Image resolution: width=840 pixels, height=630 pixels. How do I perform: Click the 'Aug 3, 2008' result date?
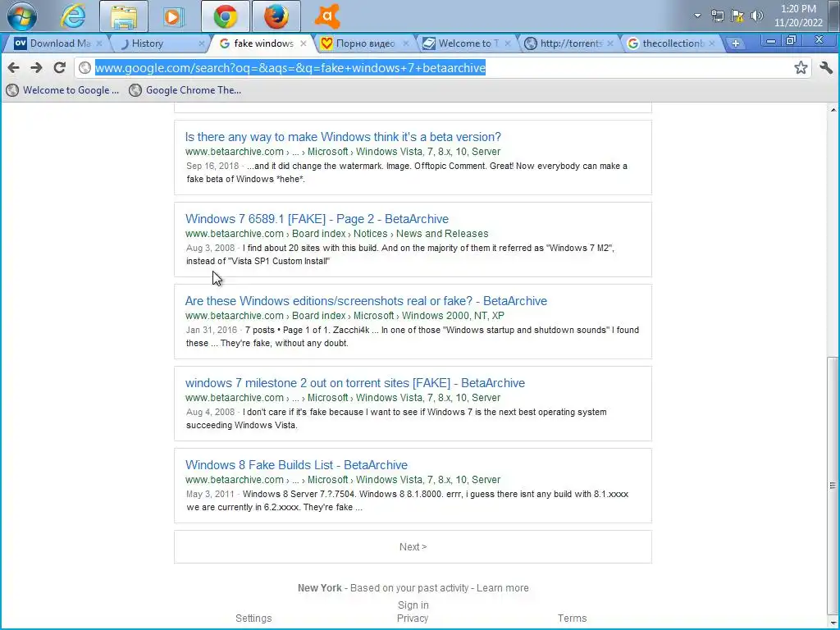tap(210, 248)
